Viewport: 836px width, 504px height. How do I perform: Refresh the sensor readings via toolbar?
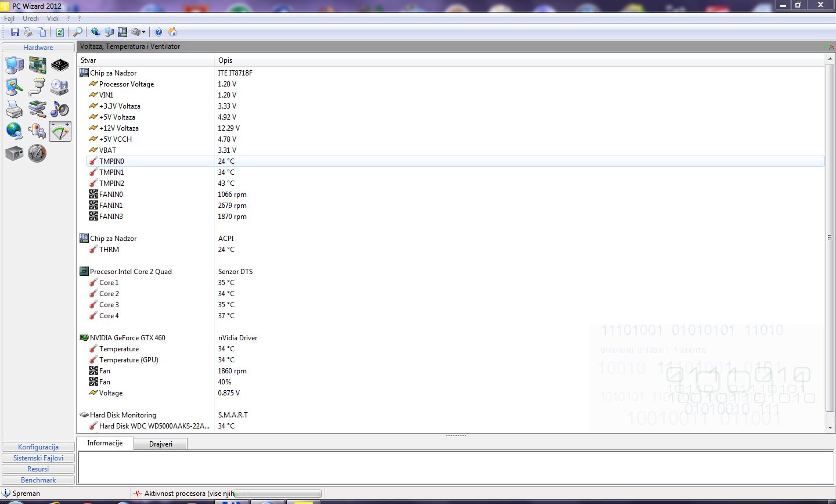coord(60,32)
